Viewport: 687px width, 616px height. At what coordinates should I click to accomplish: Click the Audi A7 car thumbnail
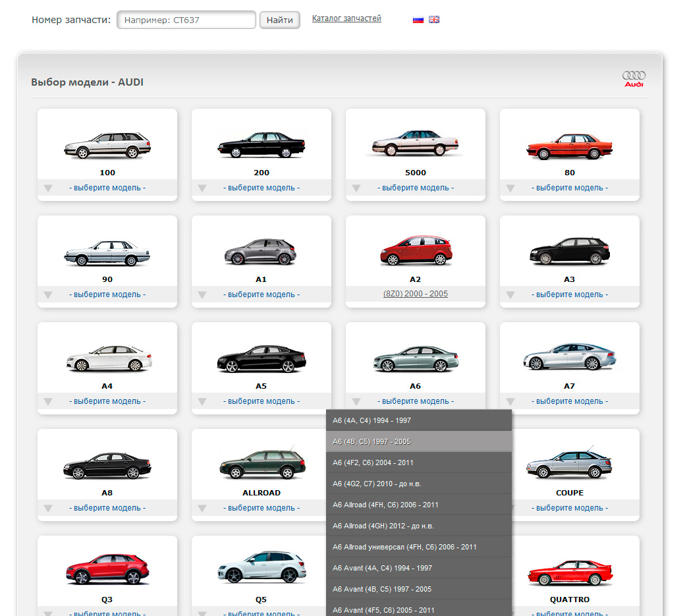click(570, 358)
